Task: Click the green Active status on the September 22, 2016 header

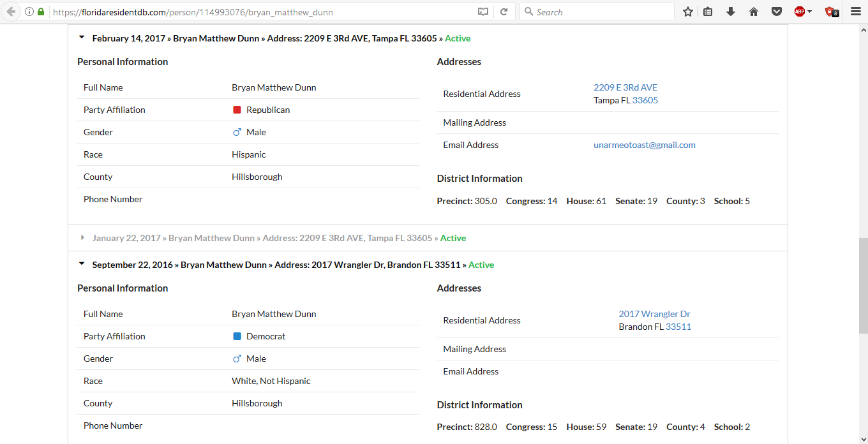Action: coord(481,265)
